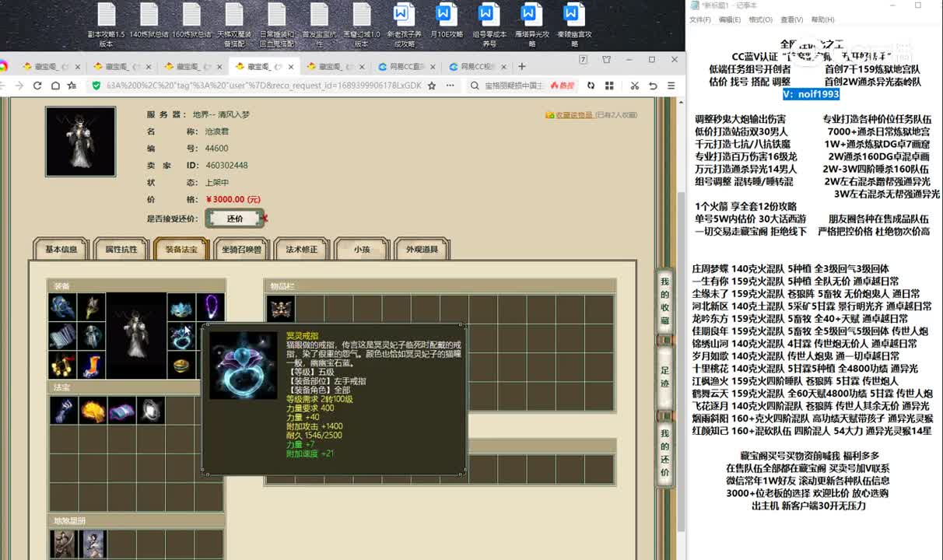Open 我的收藏 side button

664,301
